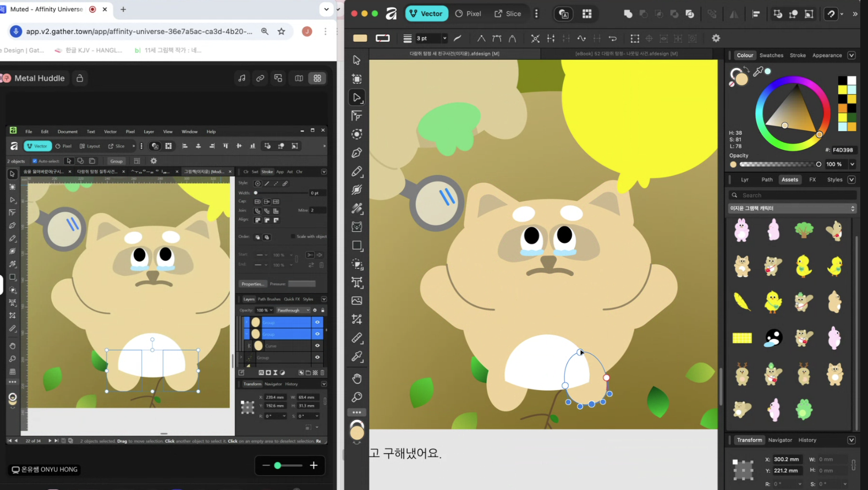Toggle Scale with object checkbox

click(293, 237)
